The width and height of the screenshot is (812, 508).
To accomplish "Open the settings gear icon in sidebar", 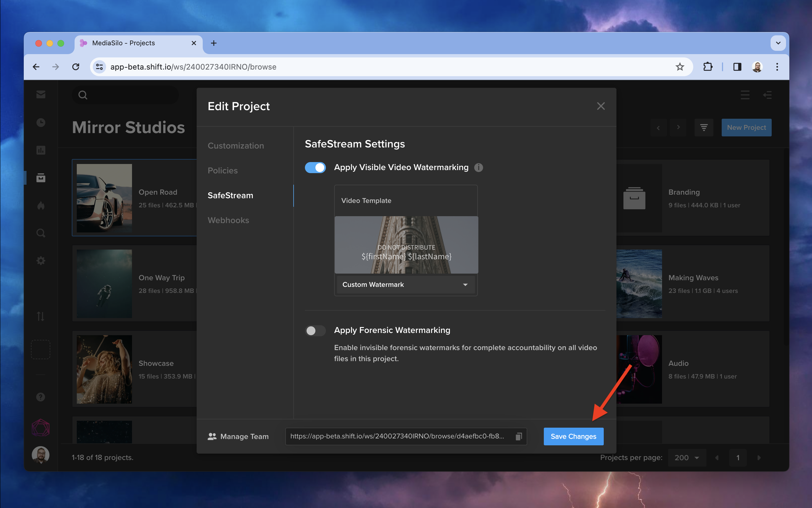I will (x=41, y=261).
